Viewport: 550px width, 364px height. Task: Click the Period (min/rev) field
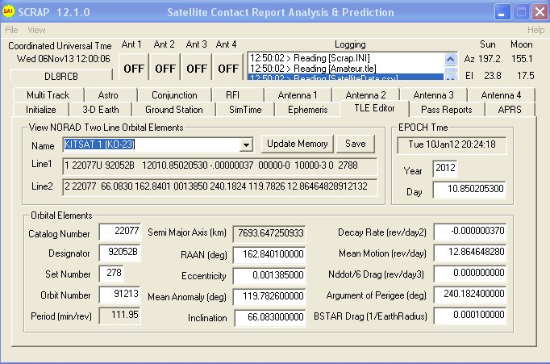(x=120, y=315)
